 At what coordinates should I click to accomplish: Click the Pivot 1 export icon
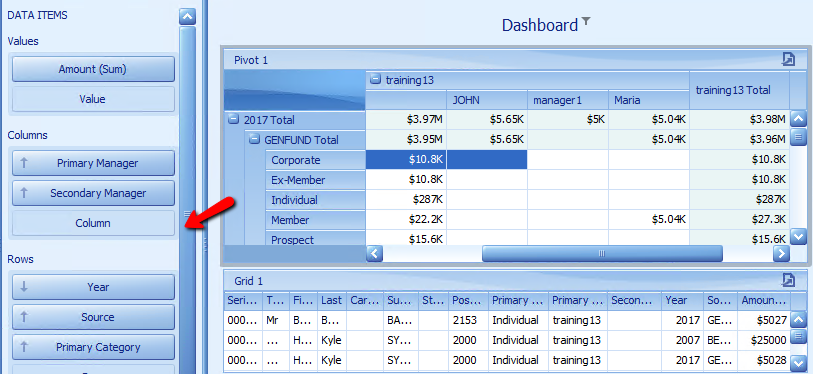pos(788,60)
